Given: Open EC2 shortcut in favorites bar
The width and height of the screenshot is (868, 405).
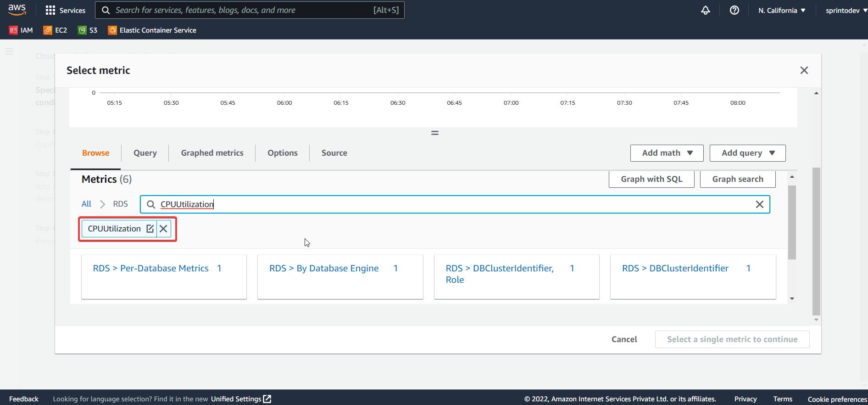Looking at the screenshot, I should (x=55, y=30).
